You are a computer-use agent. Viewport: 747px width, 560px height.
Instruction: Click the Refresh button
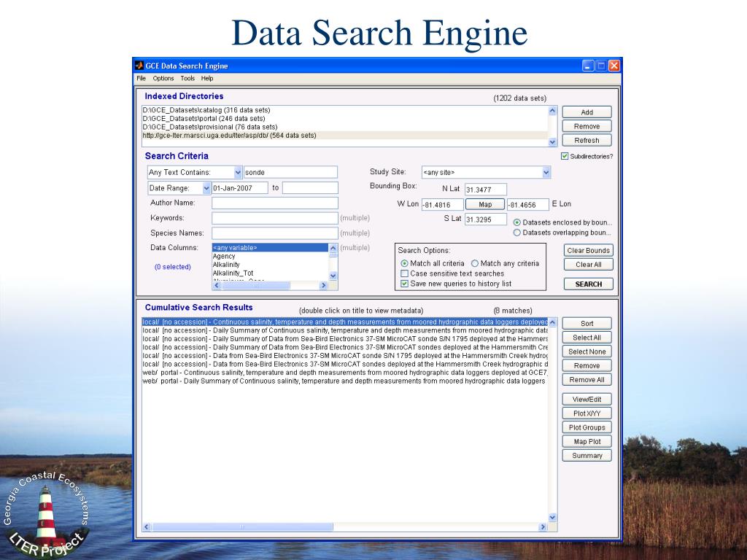pyautogui.click(x=587, y=141)
